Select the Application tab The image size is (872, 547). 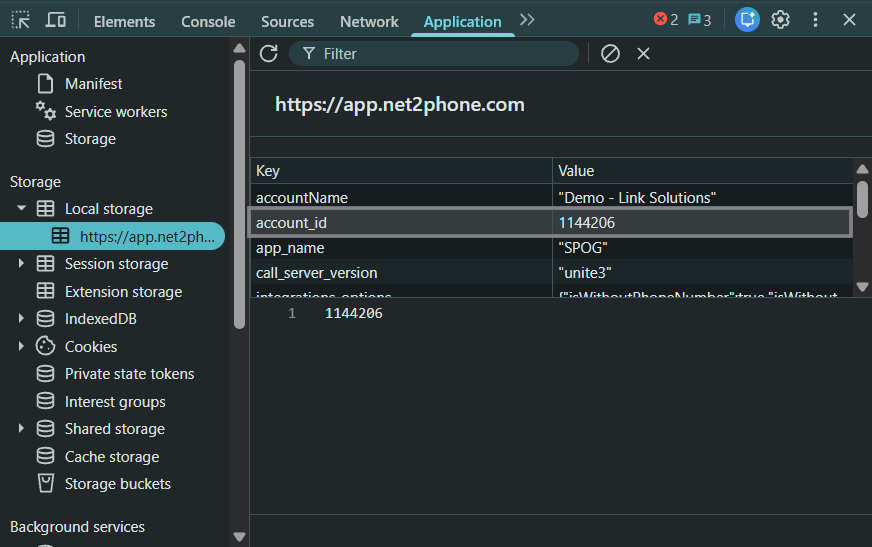(x=463, y=22)
